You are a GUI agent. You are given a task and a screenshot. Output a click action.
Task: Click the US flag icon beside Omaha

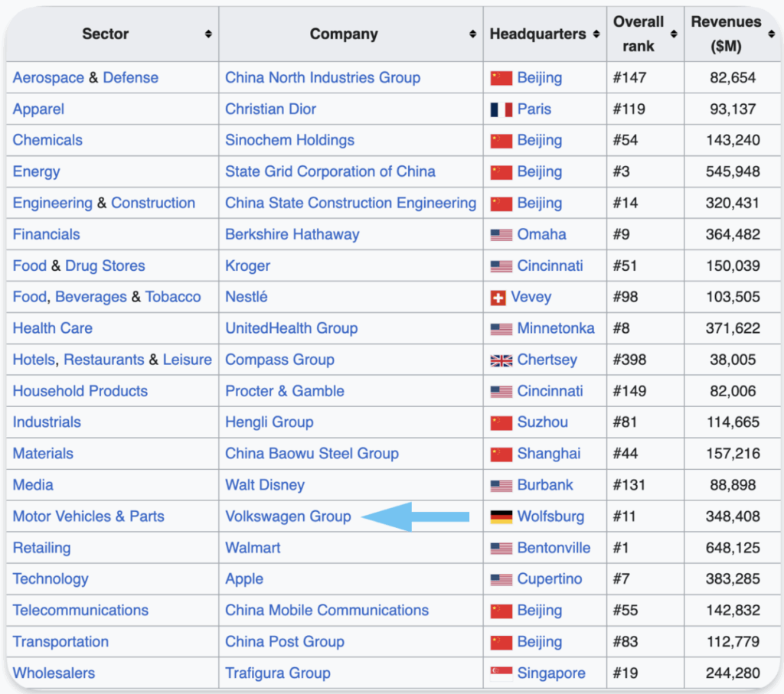click(x=501, y=235)
